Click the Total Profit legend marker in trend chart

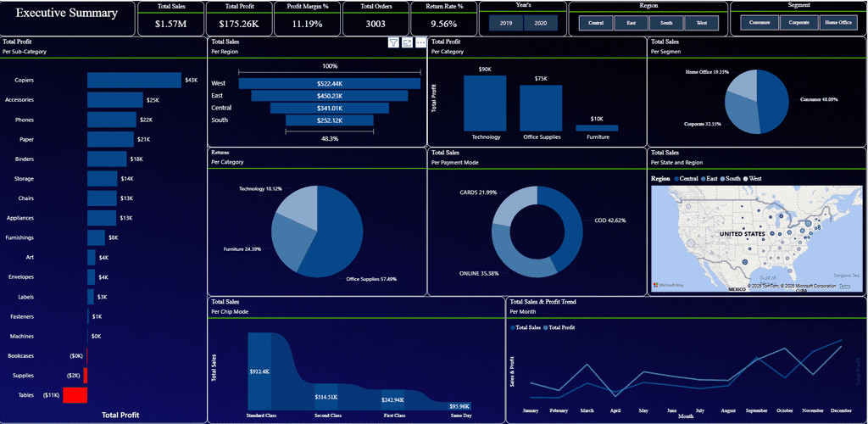point(546,327)
